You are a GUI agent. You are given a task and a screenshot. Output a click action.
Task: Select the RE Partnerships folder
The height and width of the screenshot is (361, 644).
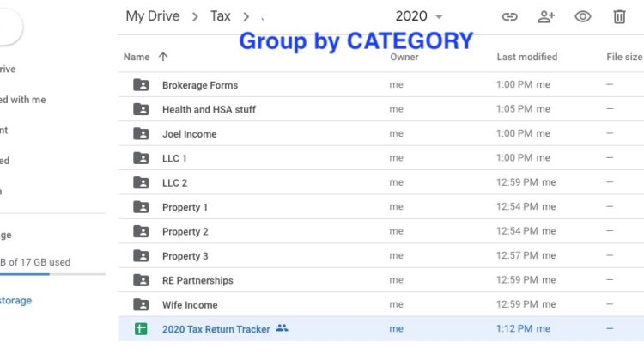[x=197, y=280]
